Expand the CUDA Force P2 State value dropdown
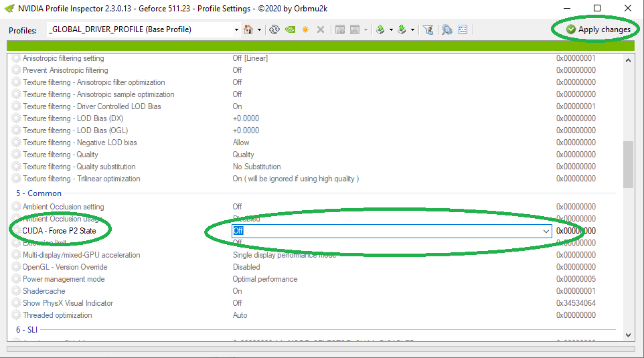Screen dimensions: 644x358 [546, 231]
